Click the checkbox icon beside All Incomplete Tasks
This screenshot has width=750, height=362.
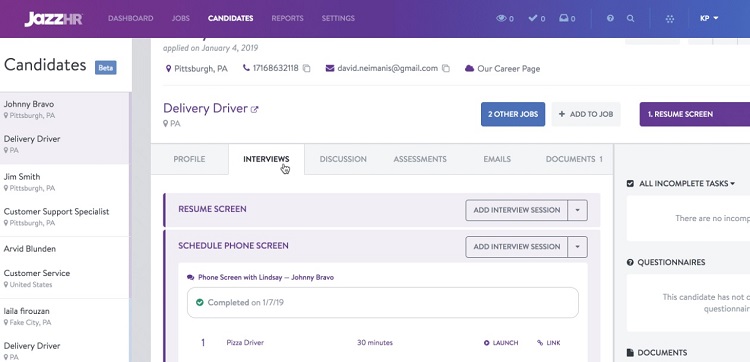[630, 184]
